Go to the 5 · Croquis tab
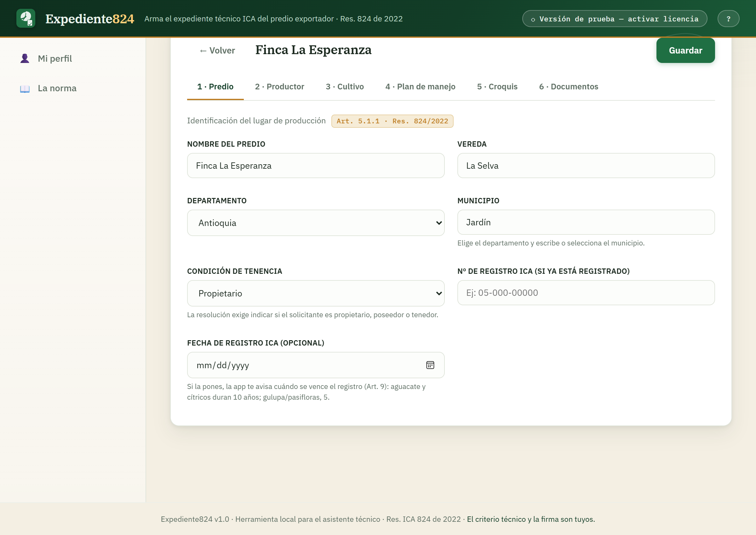Viewport: 756px width, 535px height. [497, 87]
